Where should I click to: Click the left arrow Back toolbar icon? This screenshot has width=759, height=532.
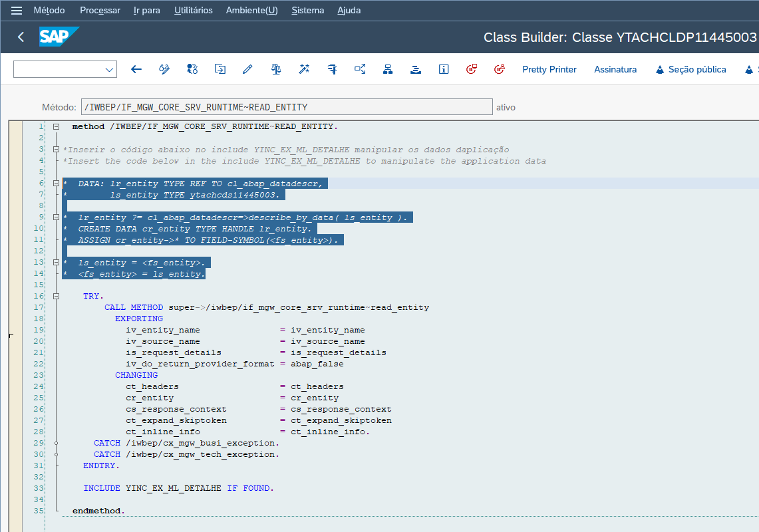coord(136,69)
